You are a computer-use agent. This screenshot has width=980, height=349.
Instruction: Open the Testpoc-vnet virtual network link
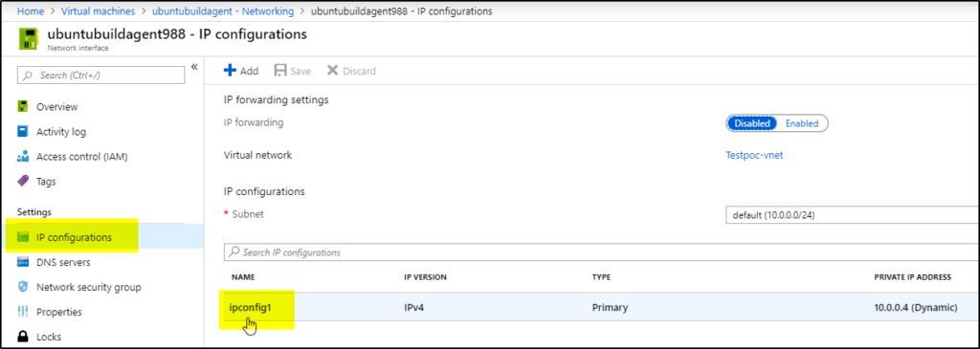click(752, 156)
